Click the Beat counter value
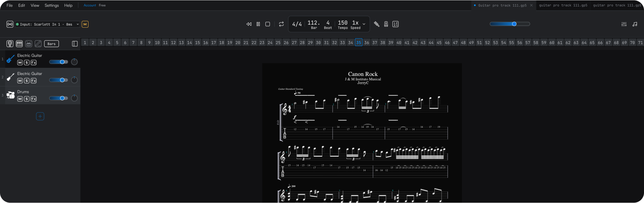This screenshot has height=203, width=644. 328,23
